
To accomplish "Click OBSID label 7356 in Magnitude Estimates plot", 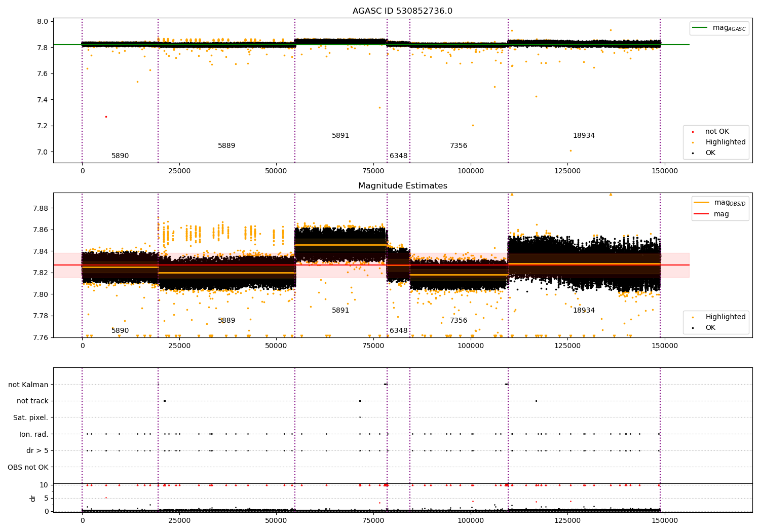I will 459,321.
